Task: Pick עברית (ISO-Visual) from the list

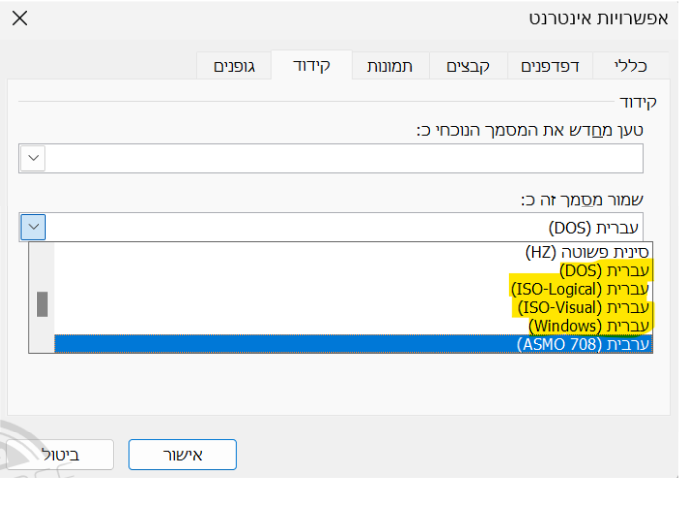Action: tap(583, 307)
